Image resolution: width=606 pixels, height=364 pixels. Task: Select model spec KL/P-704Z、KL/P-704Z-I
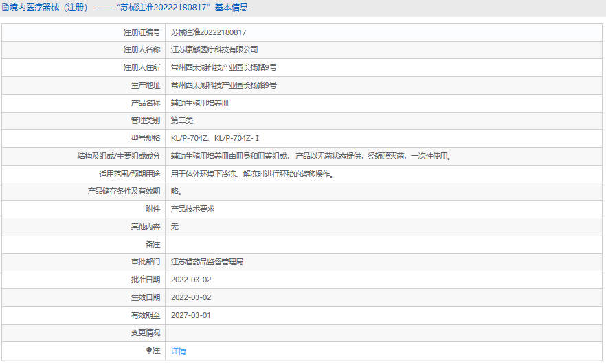click(x=215, y=138)
